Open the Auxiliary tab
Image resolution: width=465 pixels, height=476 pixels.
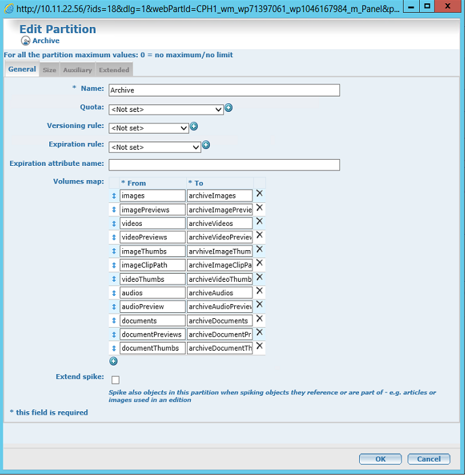[x=78, y=70]
